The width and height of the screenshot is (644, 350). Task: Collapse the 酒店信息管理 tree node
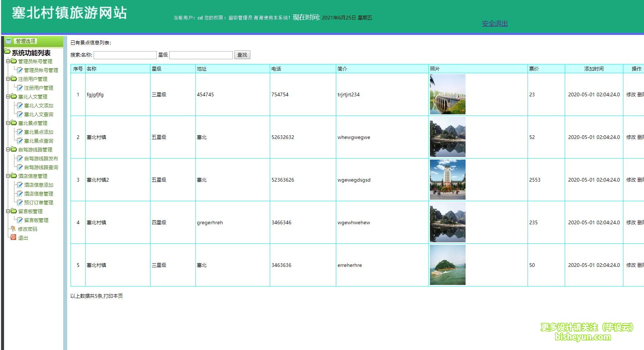pos(8,176)
